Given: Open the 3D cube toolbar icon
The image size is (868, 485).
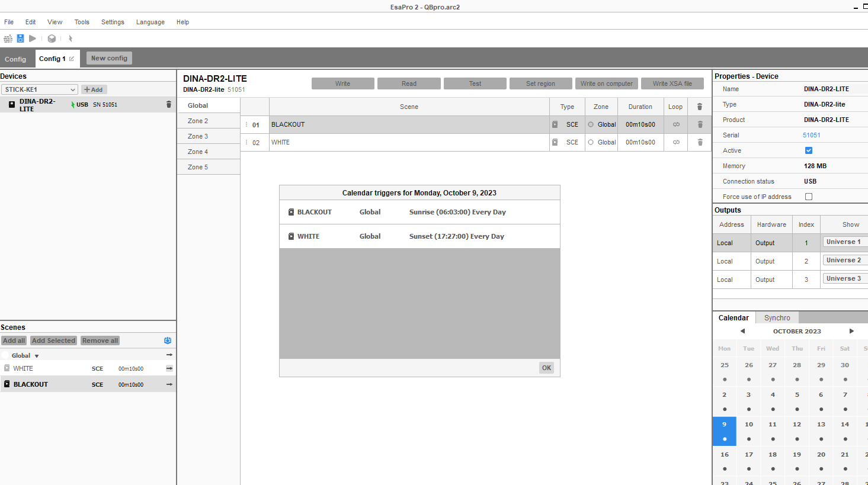Looking at the screenshot, I should 52,38.
